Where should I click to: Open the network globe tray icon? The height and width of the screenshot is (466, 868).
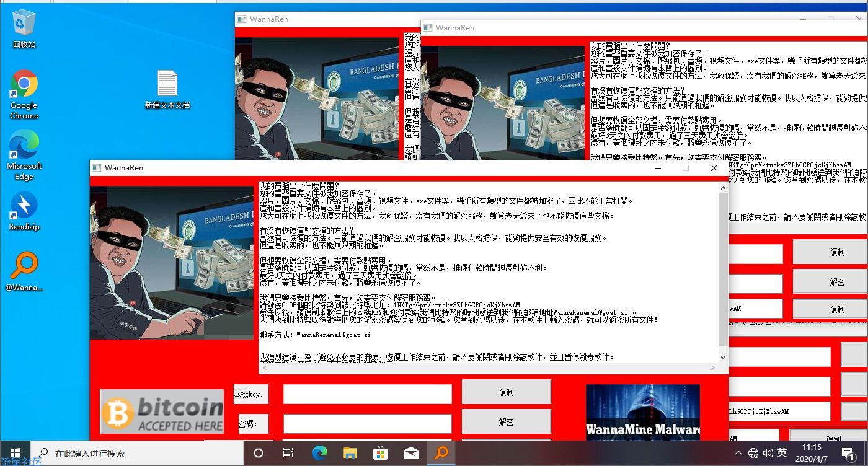753,453
